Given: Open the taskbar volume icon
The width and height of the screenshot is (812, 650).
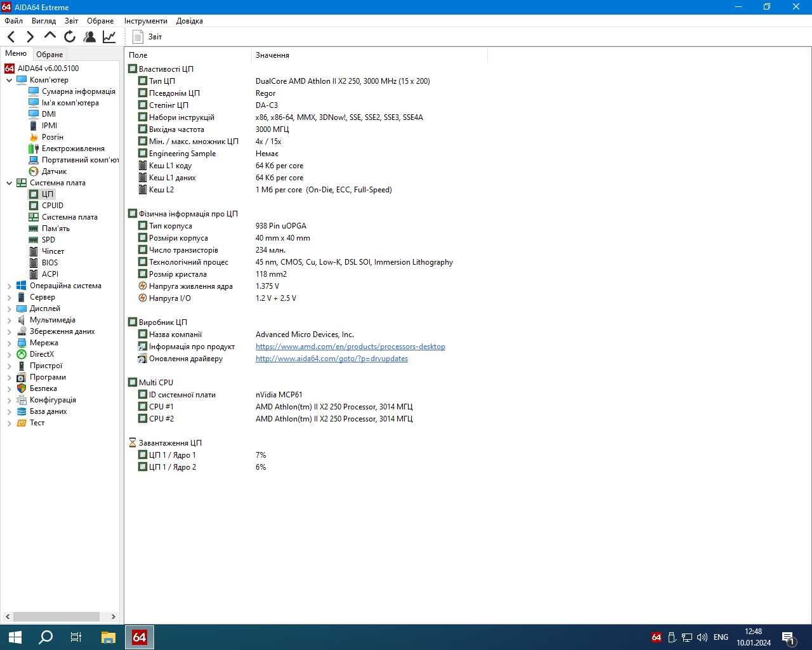Looking at the screenshot, I should 702,637.
